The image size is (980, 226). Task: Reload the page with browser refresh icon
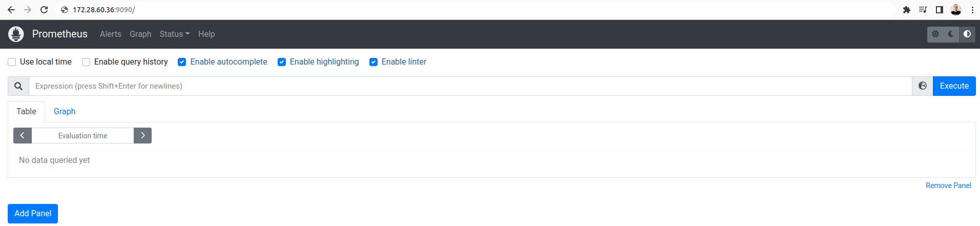[x=44, y=10]
